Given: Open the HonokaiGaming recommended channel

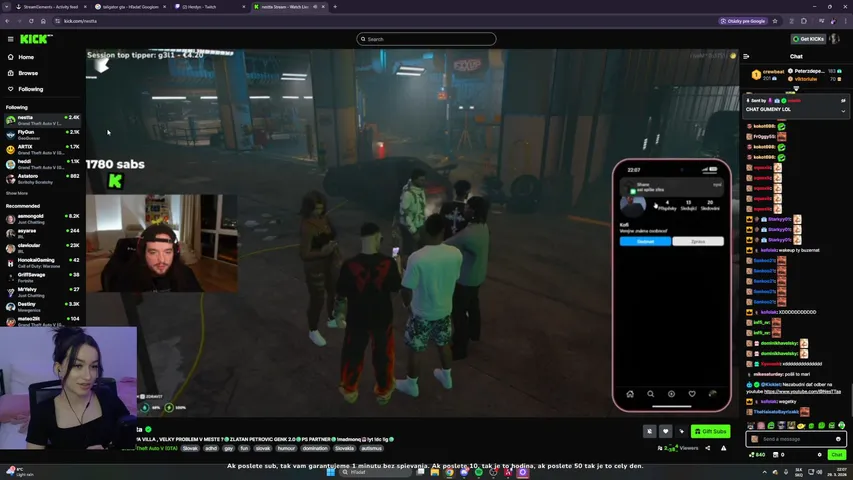Looking at the screenshot, I should [x=42, y=263].
